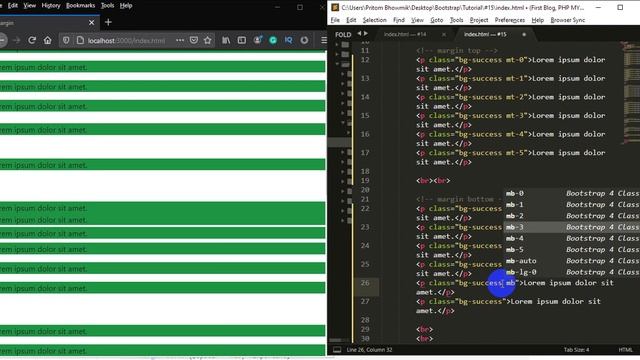The height and width of the screenshot is (360, 640).
Task: Click the FOLD sidebar header
Action: click(343, 35)
